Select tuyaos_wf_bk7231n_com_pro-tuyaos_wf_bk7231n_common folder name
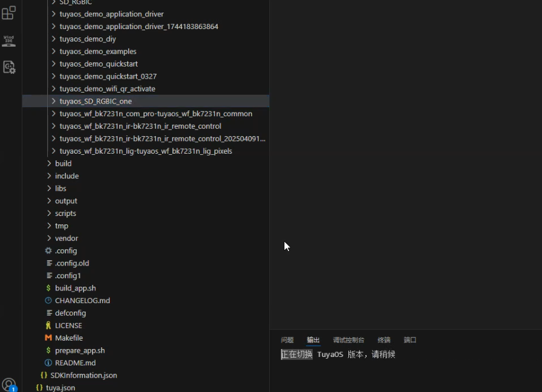This screenshot has width=542, height=392. pyautogui.click(x=155, y=114)
